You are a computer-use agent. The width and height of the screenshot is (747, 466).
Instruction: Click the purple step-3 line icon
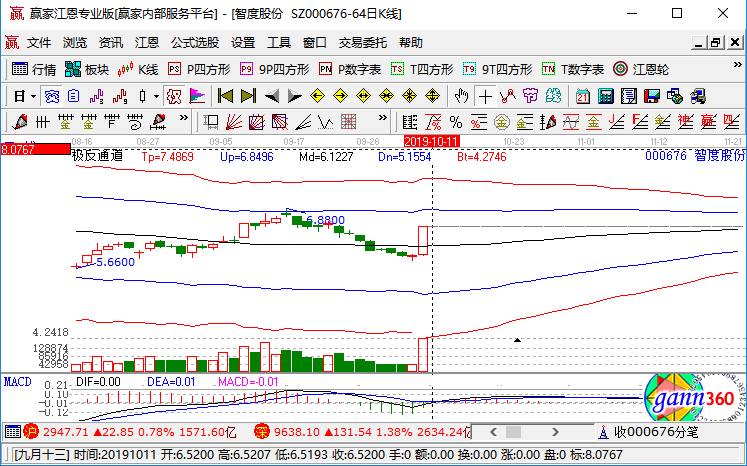97,96
